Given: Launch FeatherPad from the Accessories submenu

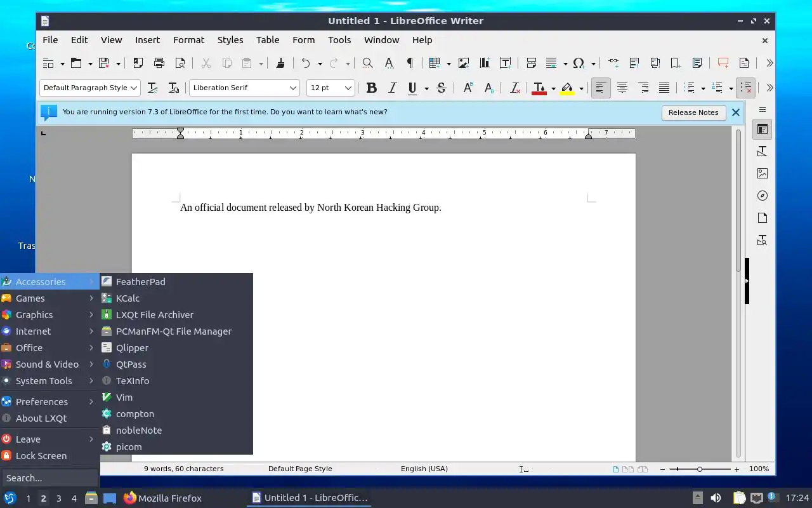Looking at the screenshot, I should (x=176, y=282).
